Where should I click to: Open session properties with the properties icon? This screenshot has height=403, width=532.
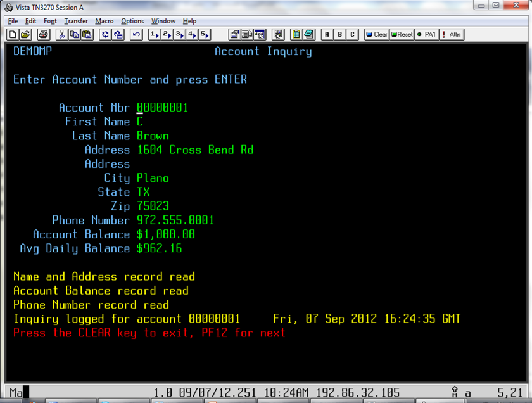(x=235, y=34)
